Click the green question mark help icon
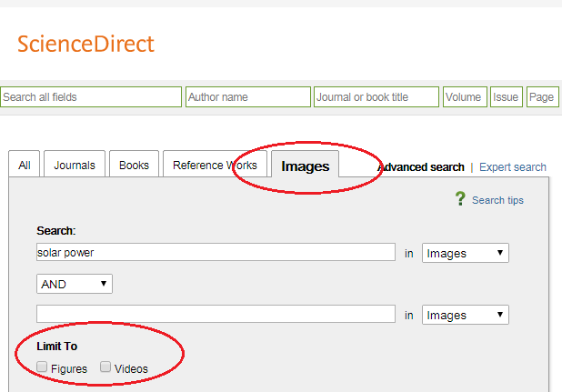Image resolution: width=562 pixels, height=392 pixels. coord(461,199)
